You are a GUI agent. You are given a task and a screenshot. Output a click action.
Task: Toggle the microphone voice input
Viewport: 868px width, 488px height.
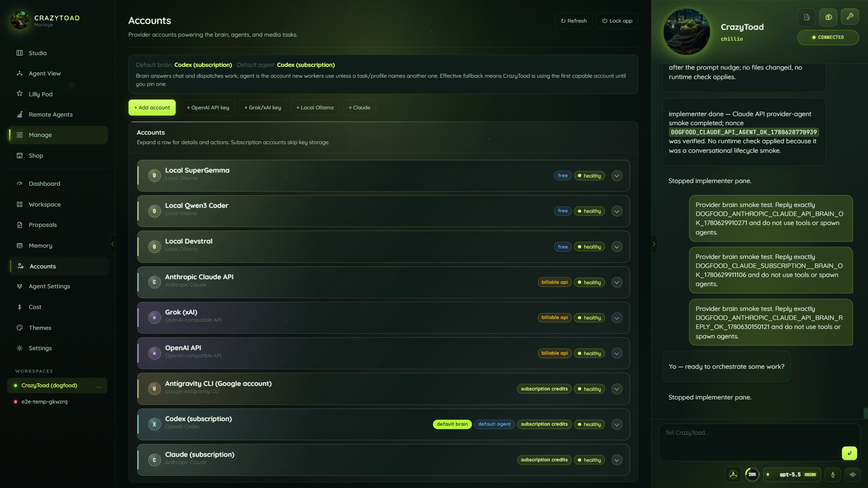(833, 474)
